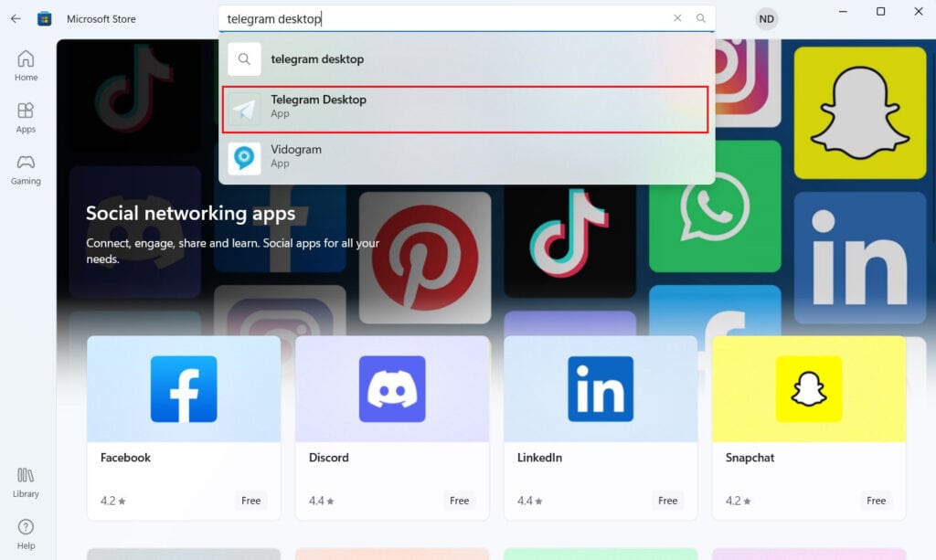Click Discord's 4.4 star rating
Image resolution: width=936 pixels, height=560 pixels.
pos(321,501)
